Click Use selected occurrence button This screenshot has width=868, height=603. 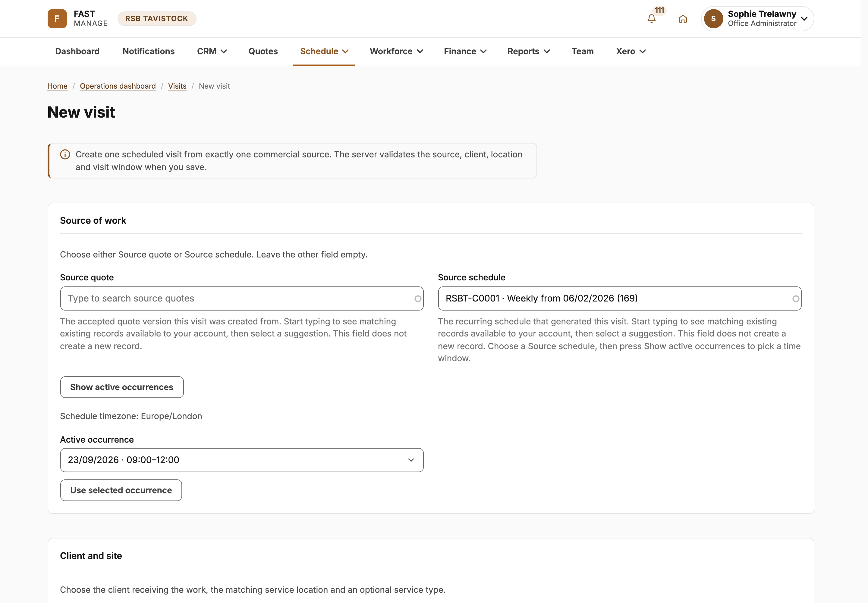121,490
